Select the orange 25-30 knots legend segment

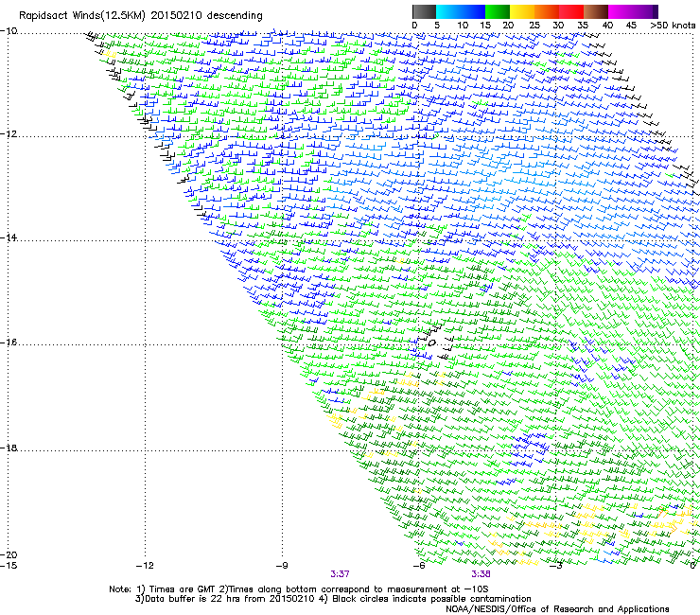pyautogui.click(x=547, y=11)
